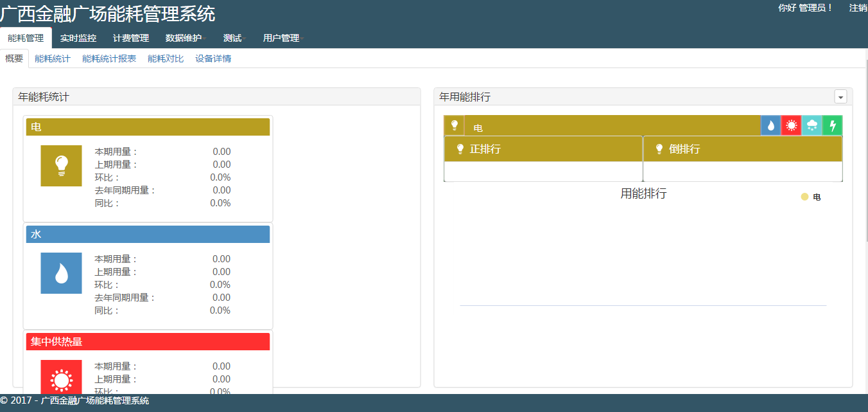Viewport: 868px width, 412px height.
Task: Click the footer © 2017 copyright text
Action: coord(74,400)
